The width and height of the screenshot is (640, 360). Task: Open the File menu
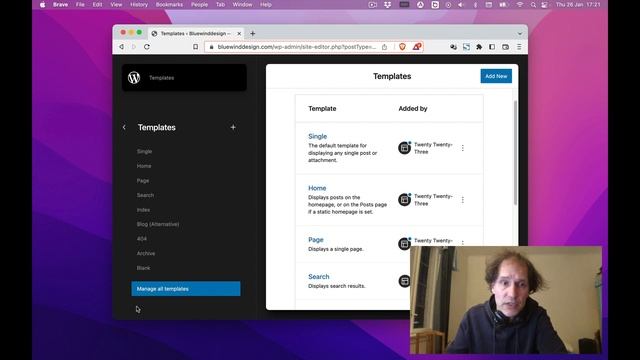[x=80, y=5]
